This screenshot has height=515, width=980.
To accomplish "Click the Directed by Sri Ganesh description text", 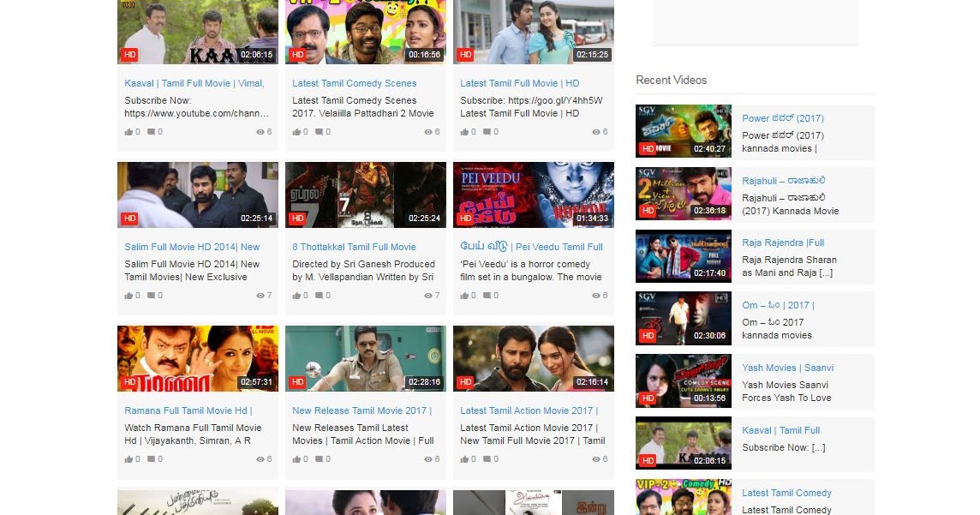I will (x=363, y=271).
